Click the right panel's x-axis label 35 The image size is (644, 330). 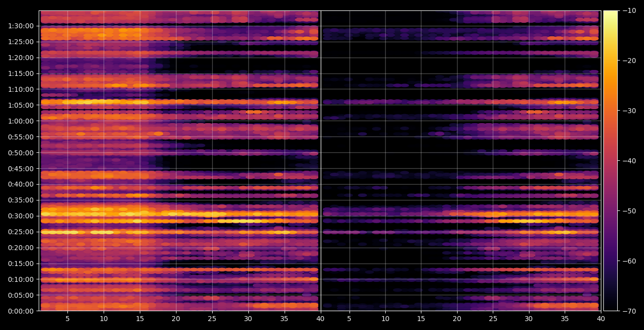[565, 319]
